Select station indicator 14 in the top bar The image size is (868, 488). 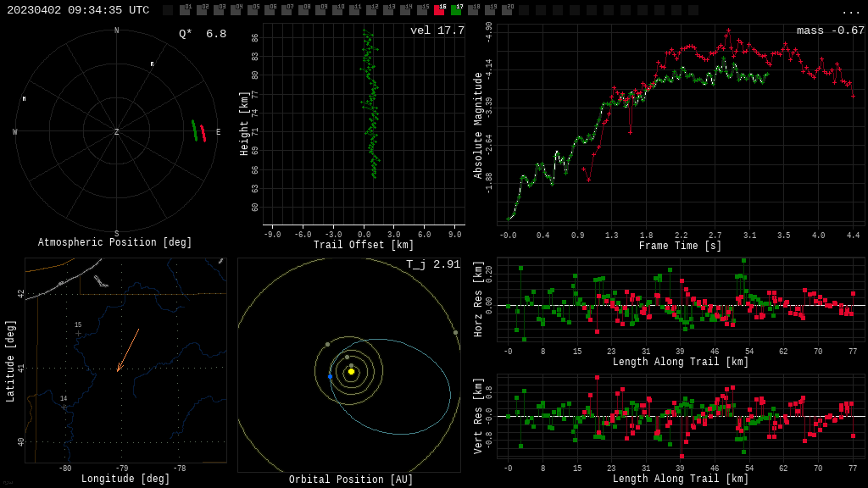(405, 9)
